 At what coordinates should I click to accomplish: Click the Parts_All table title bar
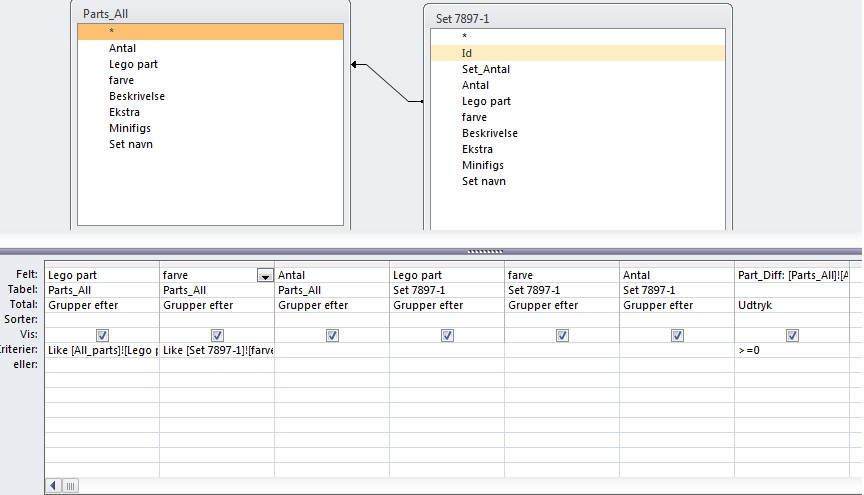pos(210,14)
